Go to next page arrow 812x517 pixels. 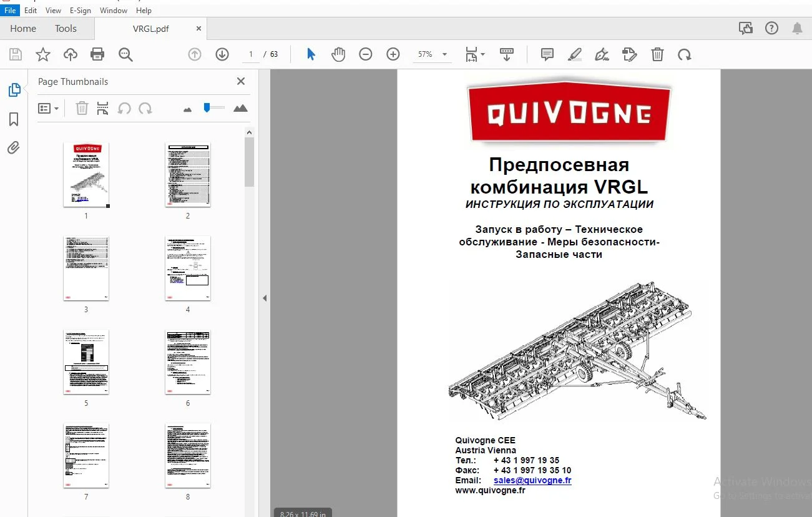(x=222, y=54)
